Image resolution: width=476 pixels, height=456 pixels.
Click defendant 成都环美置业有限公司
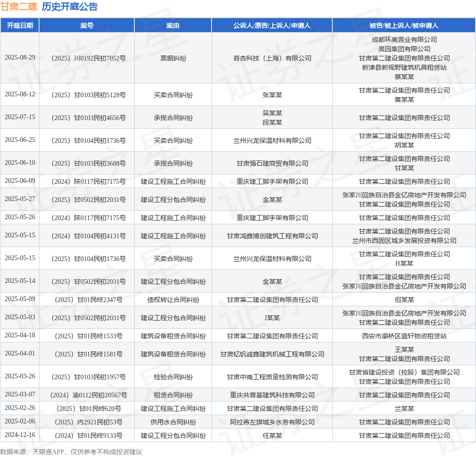[404, 40]
